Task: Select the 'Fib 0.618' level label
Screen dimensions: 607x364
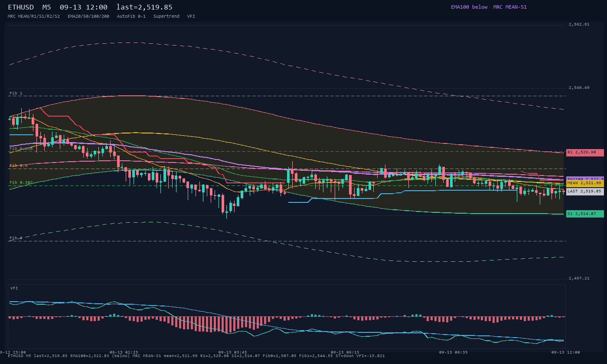Action: [x=21, y=149]
